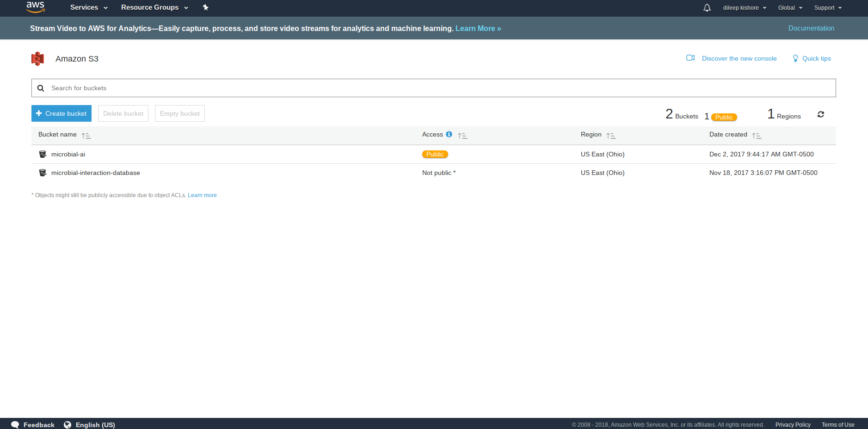Open the dileep kishore account dropdown
Screen dimensions: 868x429
(x=745, y=8)
